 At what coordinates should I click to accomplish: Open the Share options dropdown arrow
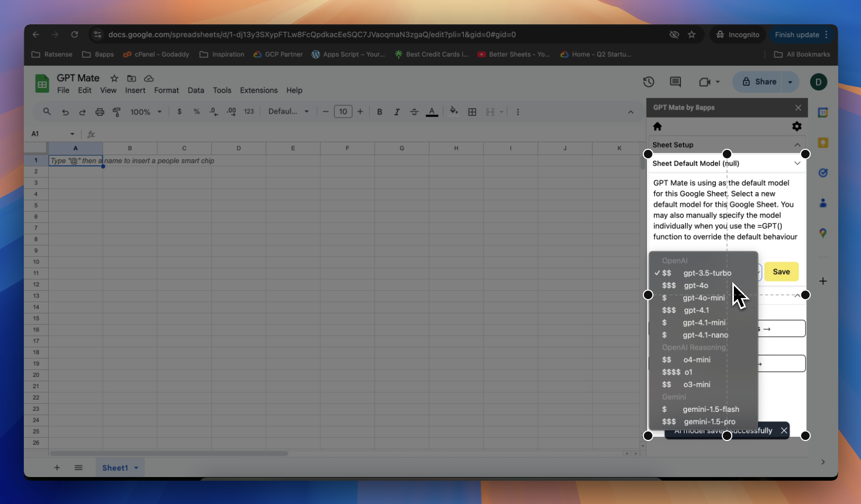[790, 82]
